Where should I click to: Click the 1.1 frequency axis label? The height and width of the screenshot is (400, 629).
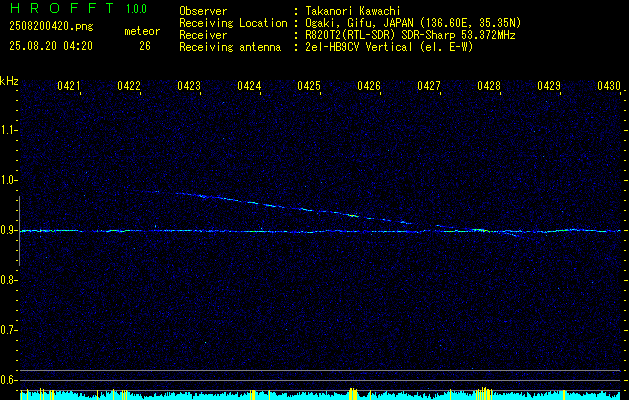tap(8, 130)
